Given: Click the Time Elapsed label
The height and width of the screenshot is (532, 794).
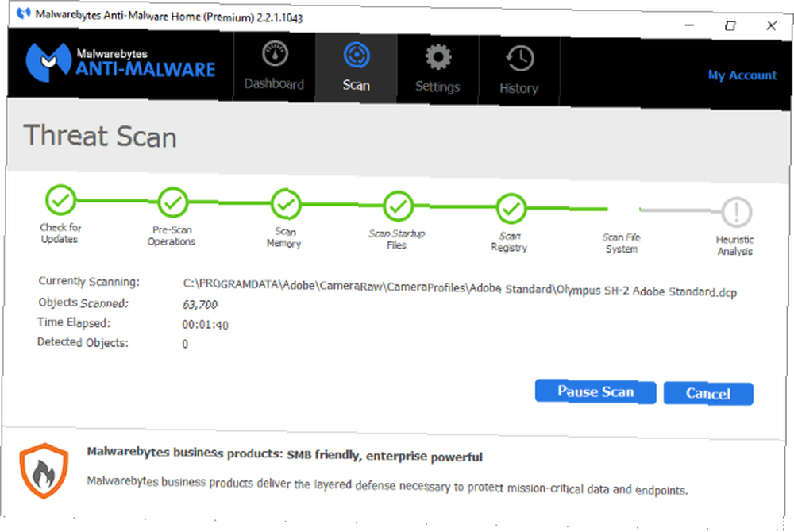Looking at the screenshot, I should [x=74, y=322].
